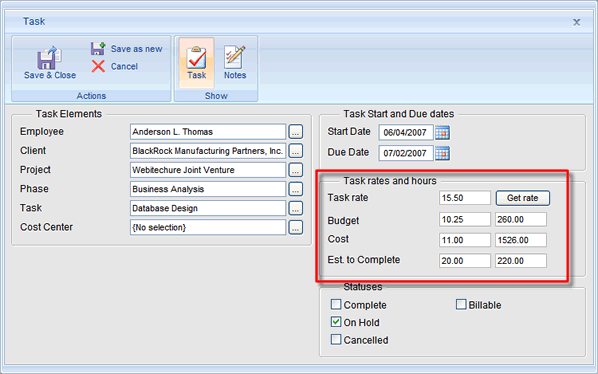This screenshot has height=374, width=598.
Task: Uncheck the On Hold checkbox
Action: [x=336, y=322]
